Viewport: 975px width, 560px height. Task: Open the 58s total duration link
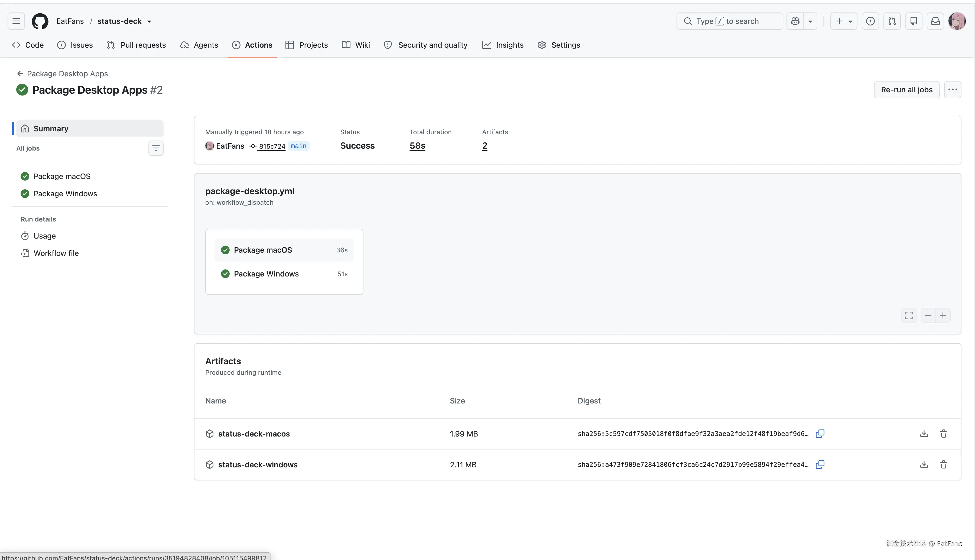(x=417, y=146)
